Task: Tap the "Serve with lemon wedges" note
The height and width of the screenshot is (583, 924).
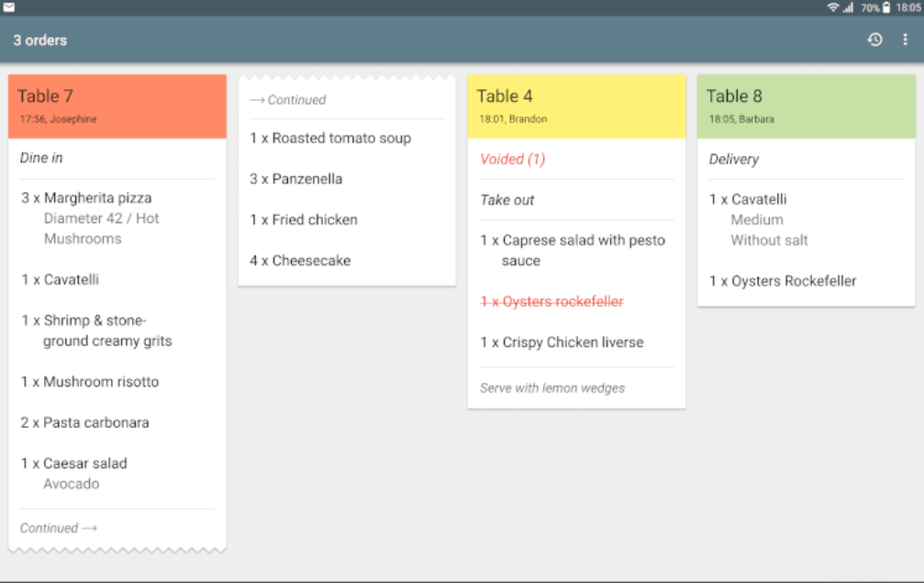Action: [551, 387]
